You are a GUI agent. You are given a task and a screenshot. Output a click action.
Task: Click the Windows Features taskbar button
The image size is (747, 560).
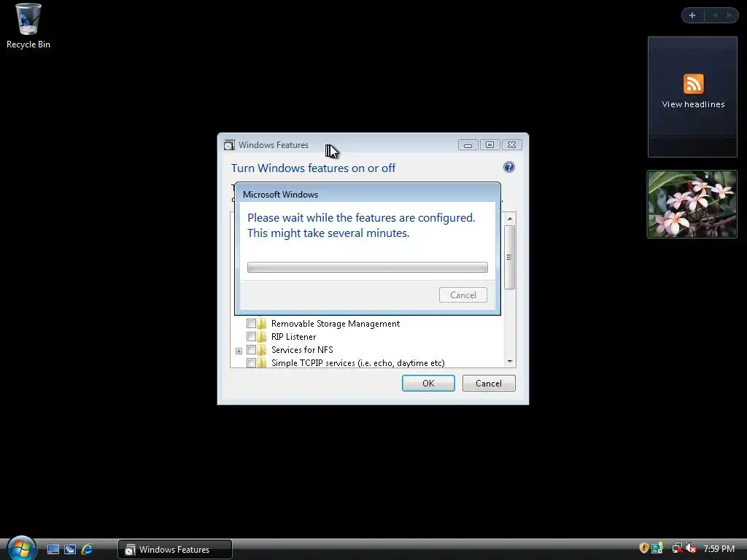click(175, 550)
